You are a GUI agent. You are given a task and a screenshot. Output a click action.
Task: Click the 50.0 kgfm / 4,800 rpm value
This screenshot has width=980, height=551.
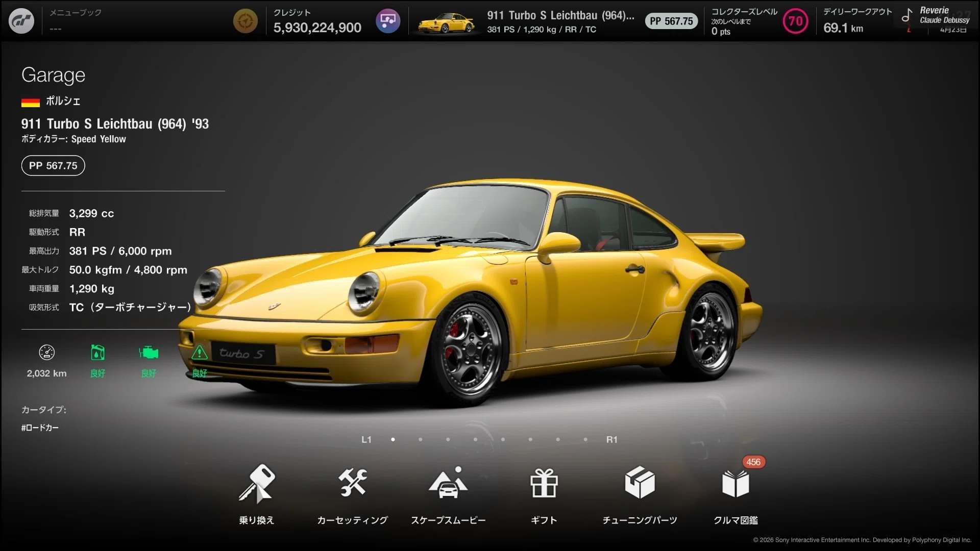click(x=128, y=270)
